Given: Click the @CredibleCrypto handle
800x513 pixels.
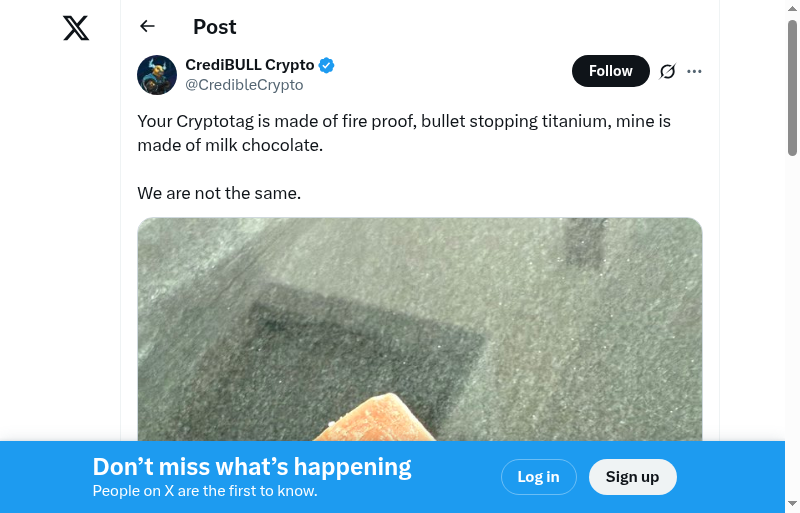Looking at the screenshot, I should click(x=244, y=85).
